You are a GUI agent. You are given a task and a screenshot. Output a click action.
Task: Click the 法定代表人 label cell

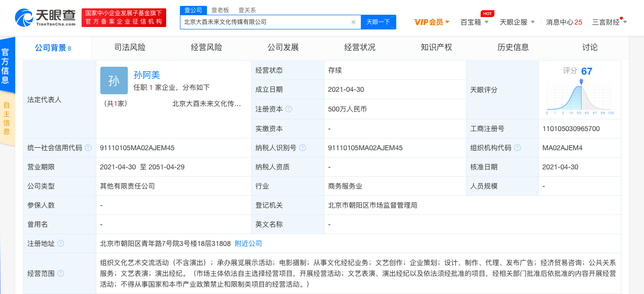click(x=59, y=100)
